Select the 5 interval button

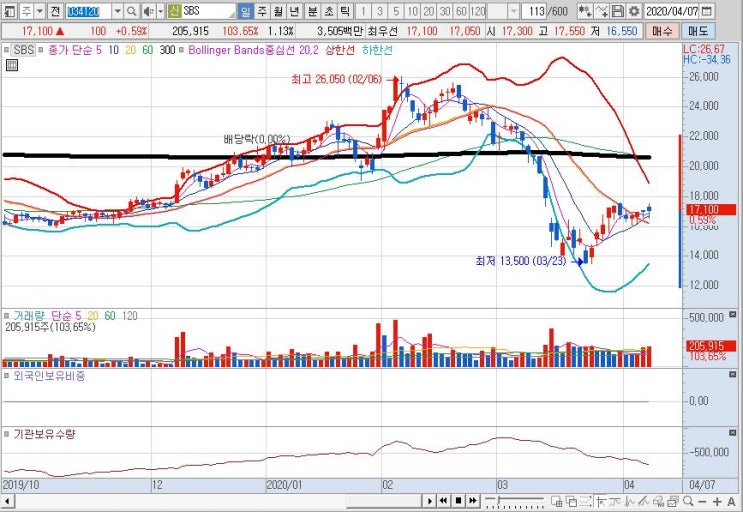coord(396,10)
